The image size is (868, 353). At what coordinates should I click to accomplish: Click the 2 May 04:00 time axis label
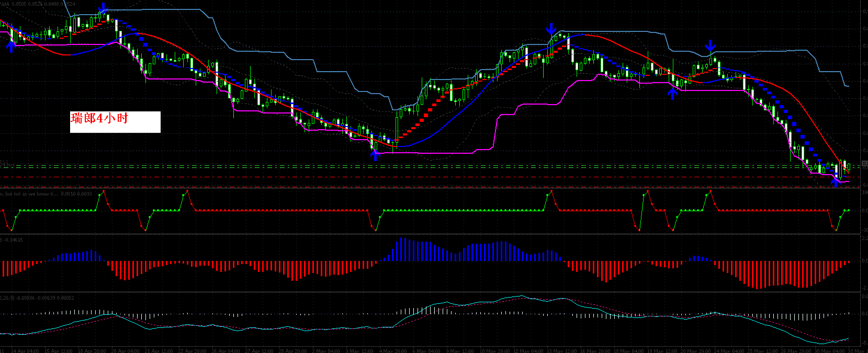click(x=326, y=351)
